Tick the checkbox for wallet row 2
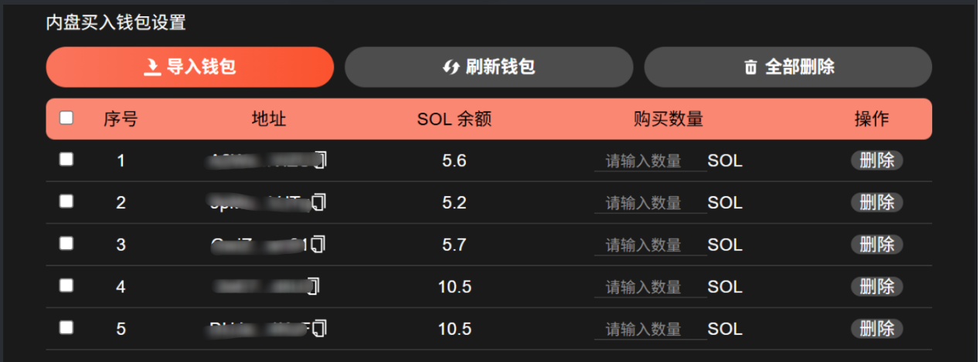This screenshot has height=362, width=980. coord(66,201)
